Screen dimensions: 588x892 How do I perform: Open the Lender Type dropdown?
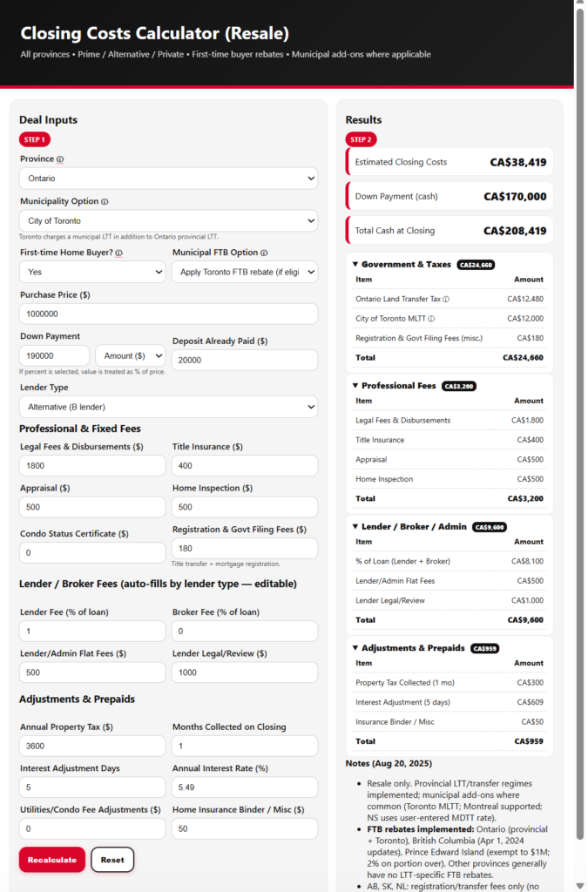168,407
